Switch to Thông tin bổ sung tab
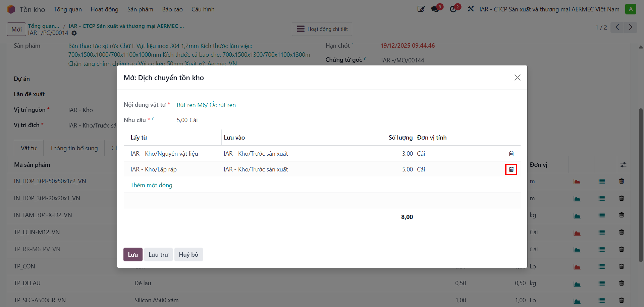 pyautogui.click(x=74, y=148)
